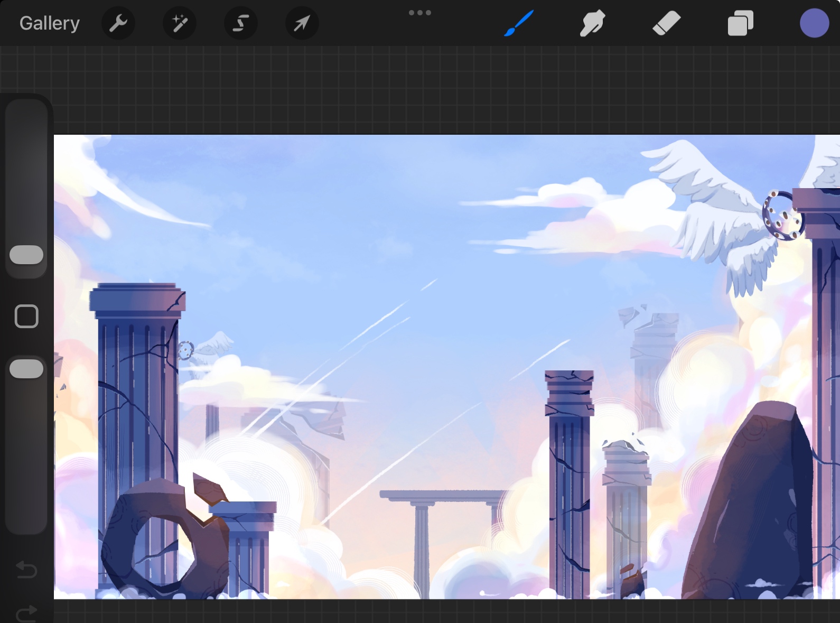Click the capital of the tall left column

point(137,301)
